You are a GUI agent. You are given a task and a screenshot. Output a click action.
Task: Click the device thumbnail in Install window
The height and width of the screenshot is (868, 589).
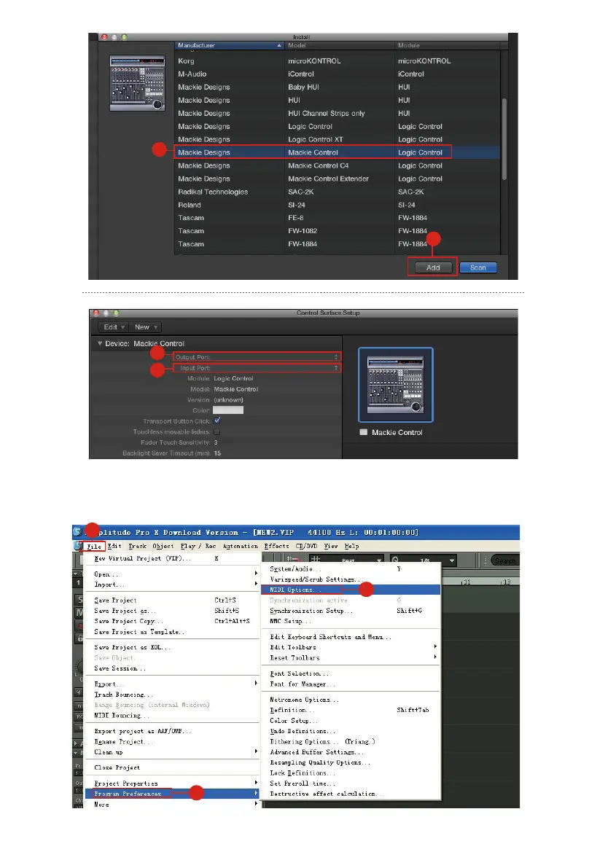tap(137, 83)
